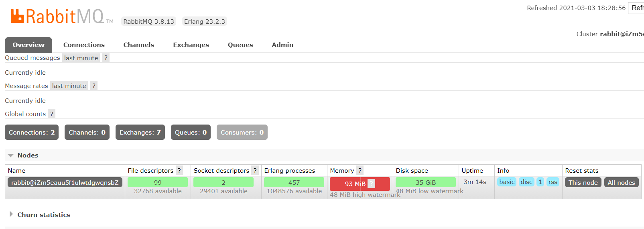This screenshot has height=229, width=644.
Task: Click the RabbitMQ logo
Action: (x=57, y=16)
